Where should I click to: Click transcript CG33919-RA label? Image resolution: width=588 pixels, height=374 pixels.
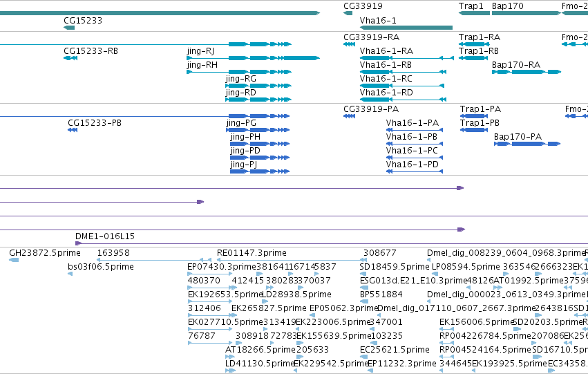coord(371,37)
